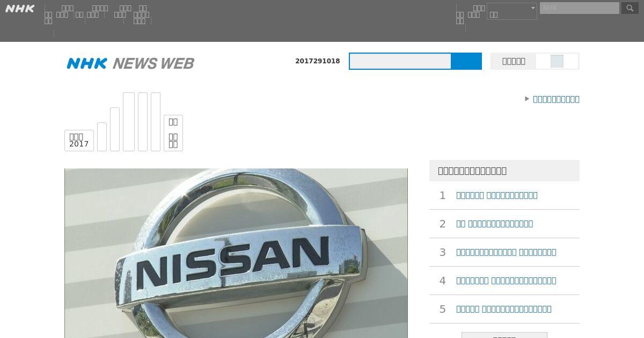
Task: Open the Nissan emblem article image
Action: coord(236,253)
